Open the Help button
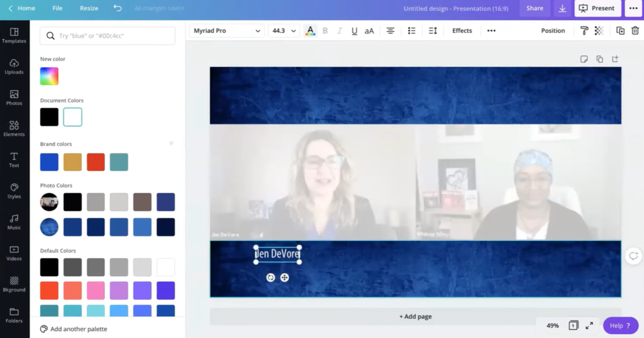The image size is (644, 338). (621, 326)
